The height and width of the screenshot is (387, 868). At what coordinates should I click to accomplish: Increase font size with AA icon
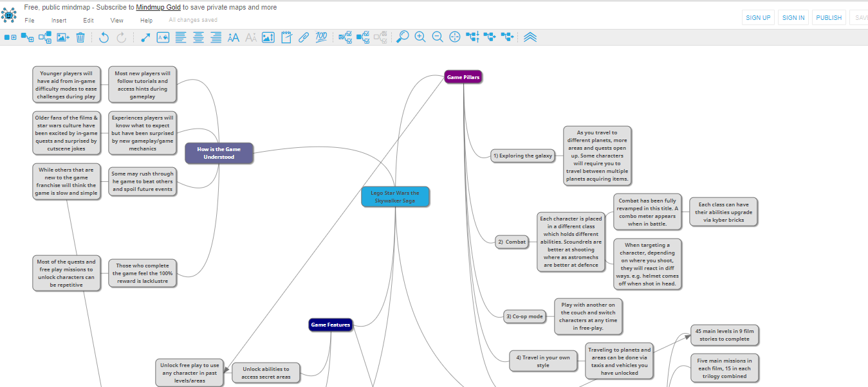click(233, 37)
